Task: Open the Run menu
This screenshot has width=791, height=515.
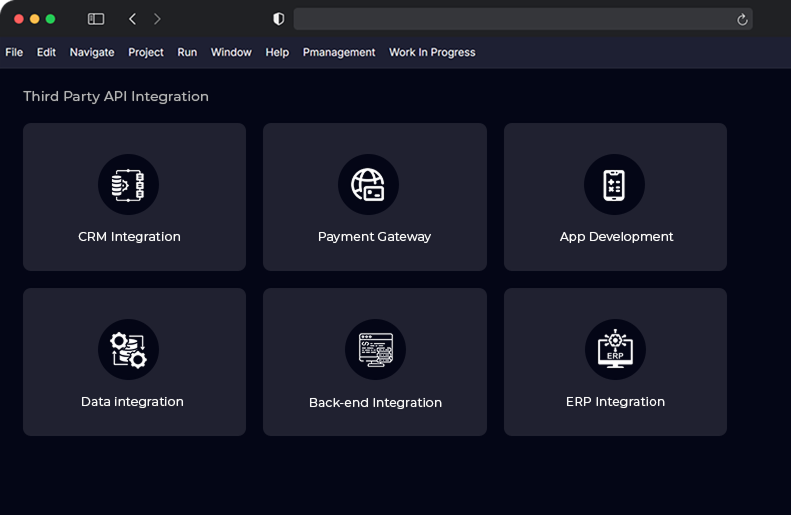Action: click(187, 52)
